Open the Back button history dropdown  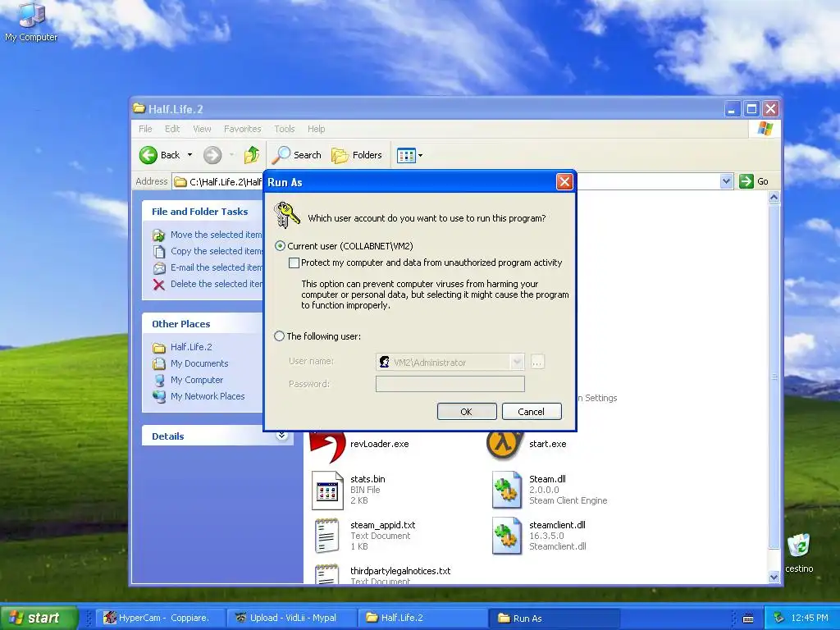tap(189, 155)
